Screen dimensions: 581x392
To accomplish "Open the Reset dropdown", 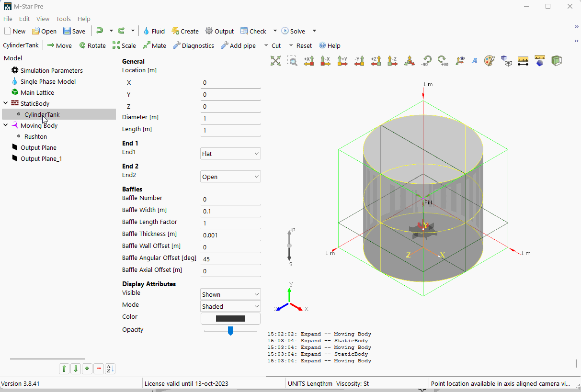I will (300, 45).
